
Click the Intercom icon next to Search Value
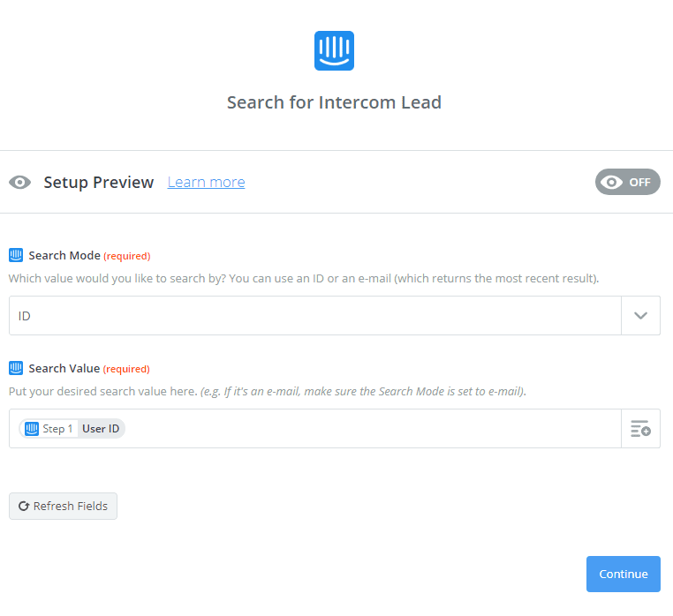(x=16, y=368)
